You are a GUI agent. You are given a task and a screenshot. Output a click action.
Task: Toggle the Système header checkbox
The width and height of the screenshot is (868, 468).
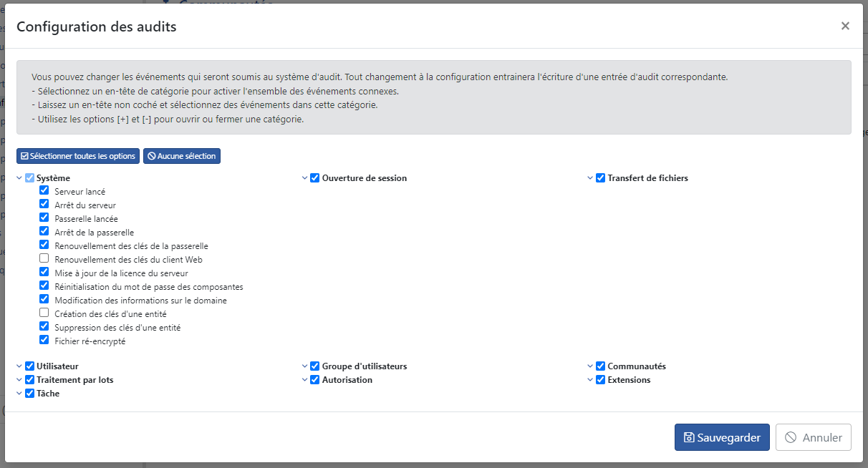pos(29,177)
